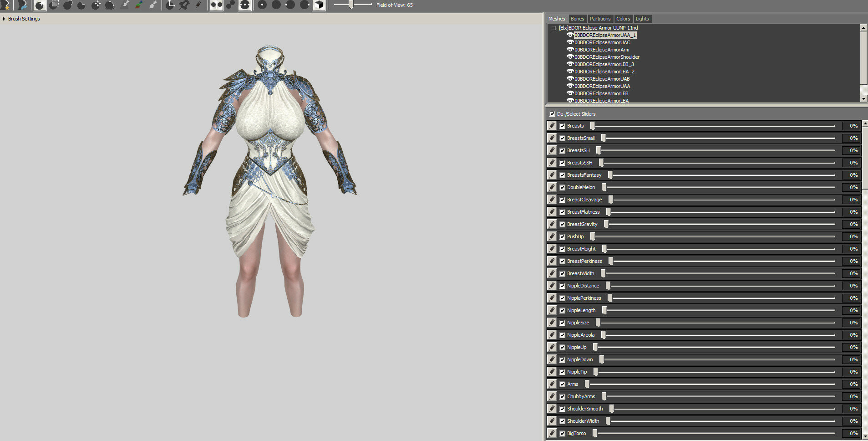Uncheck the BreastsFantasy slider checkbox
Viewport: 868px width, 441px height.
pyautogui.click(x=563, y=175)
